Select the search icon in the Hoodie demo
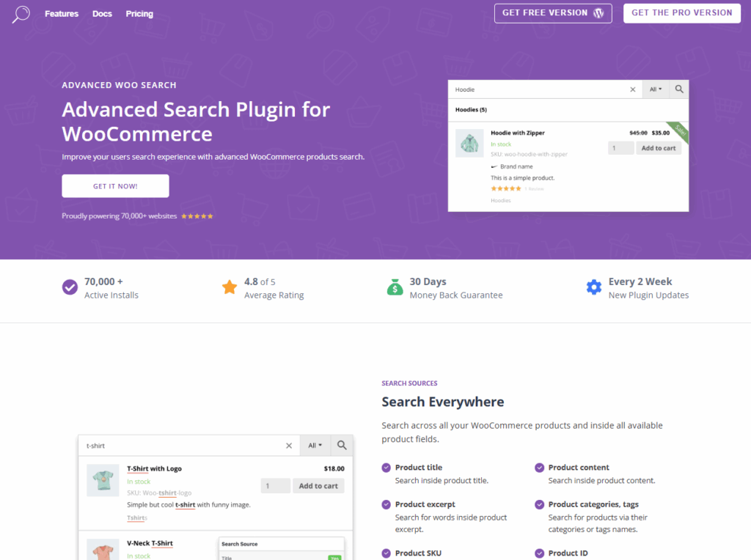Screen dimensions: 751x560 tap(678, 89)
